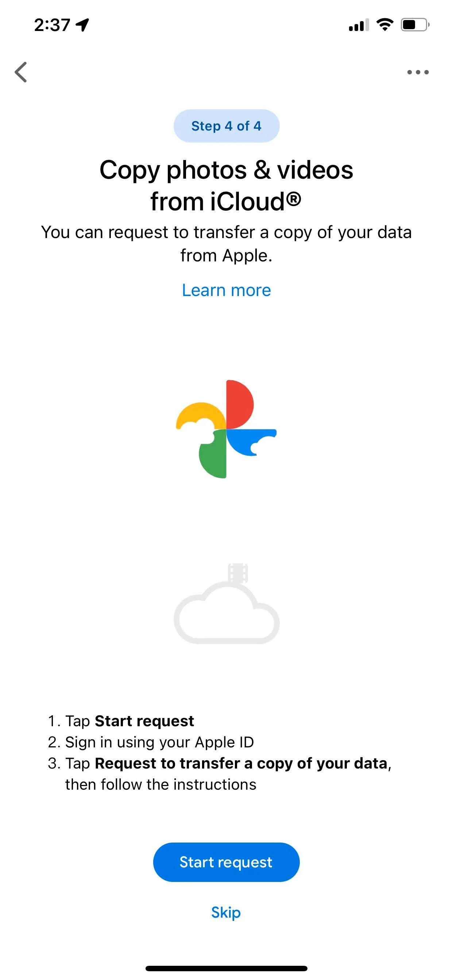Image resolution: width=453 pixels, height=980 pixels.
Task: Open the three-dot more options menu
Action: pyautogui.click(x=418, y=72)
